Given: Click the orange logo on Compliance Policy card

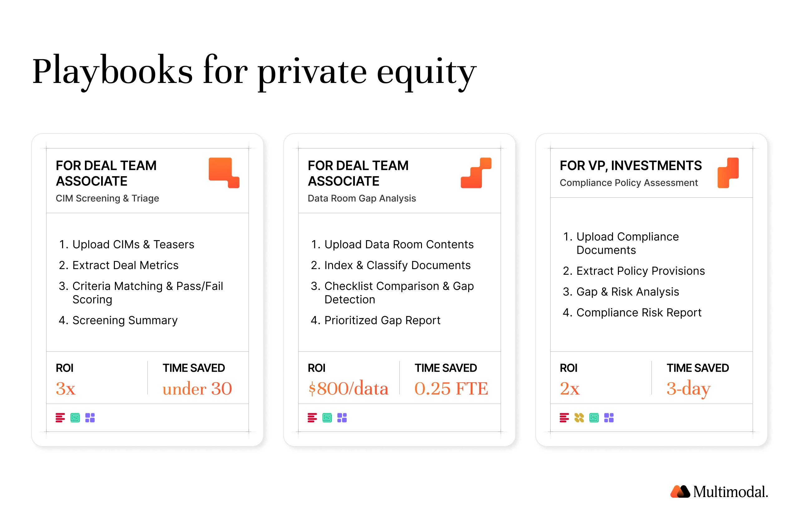Looking at the screenshot, I should [x=728, y=173].
